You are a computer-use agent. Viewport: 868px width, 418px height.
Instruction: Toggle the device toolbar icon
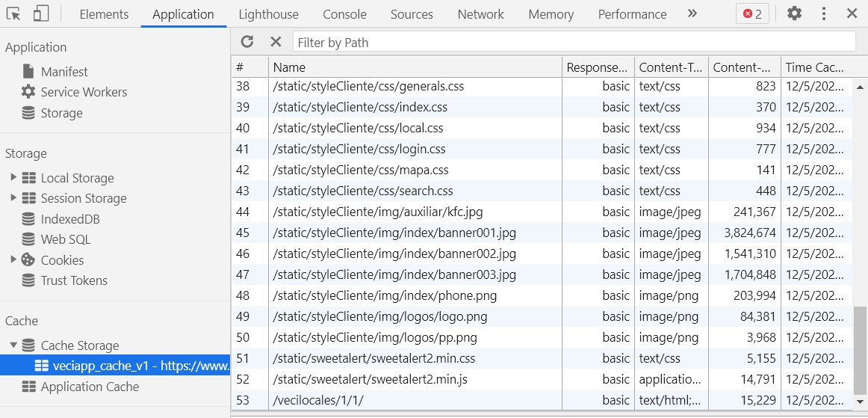click(x=41, y=13)
